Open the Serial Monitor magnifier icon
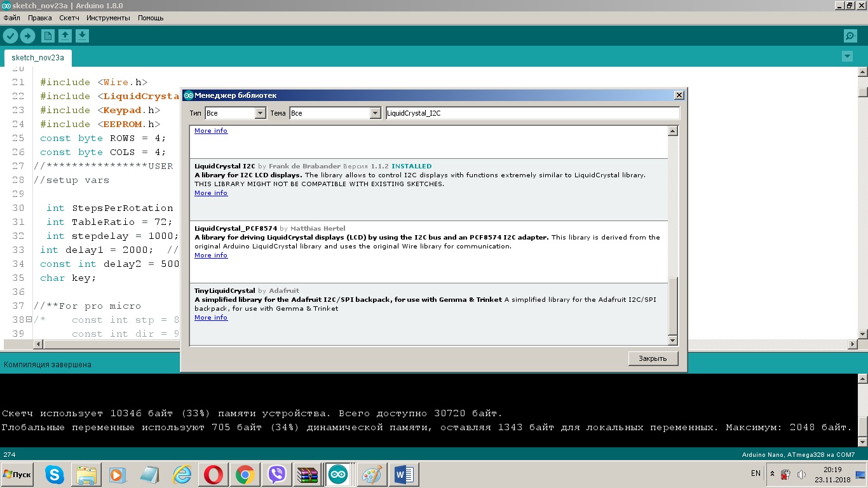868x488 pixels. click(850, 36)
